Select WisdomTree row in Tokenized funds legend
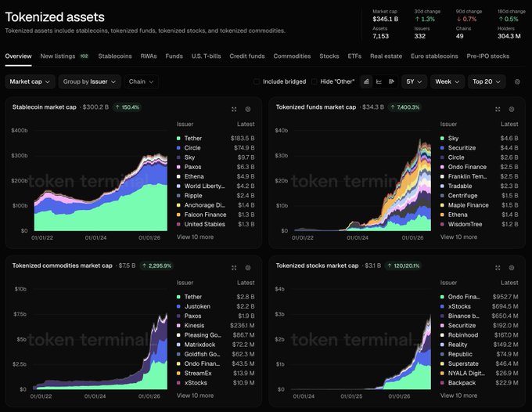The width and height of the screenshot is (532, 412). 479,224
